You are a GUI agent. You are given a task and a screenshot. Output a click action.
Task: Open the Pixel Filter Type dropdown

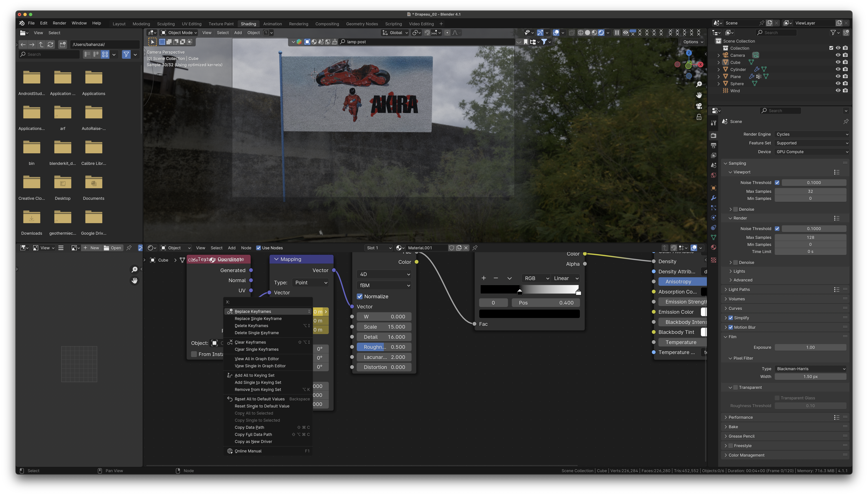coord(811,369)
